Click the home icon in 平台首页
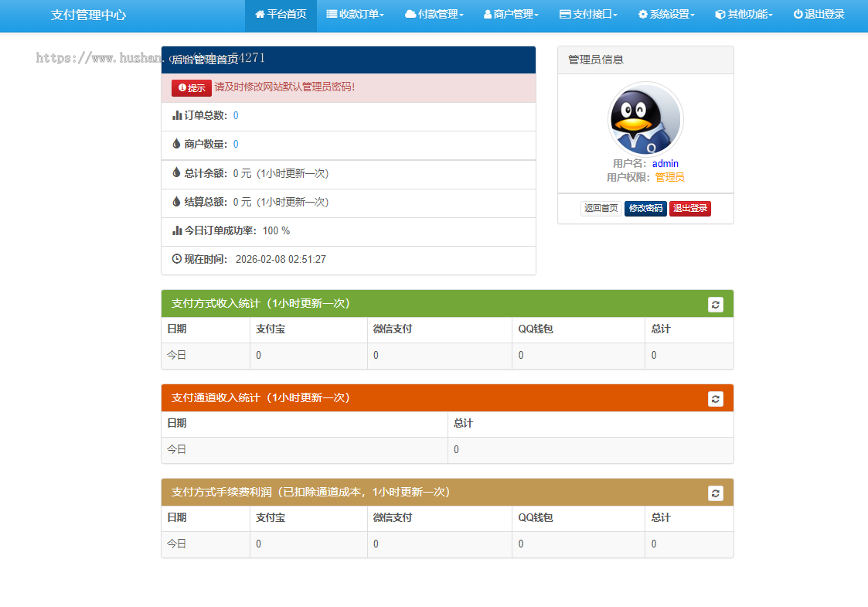868x607 pixels. point(260,15)
